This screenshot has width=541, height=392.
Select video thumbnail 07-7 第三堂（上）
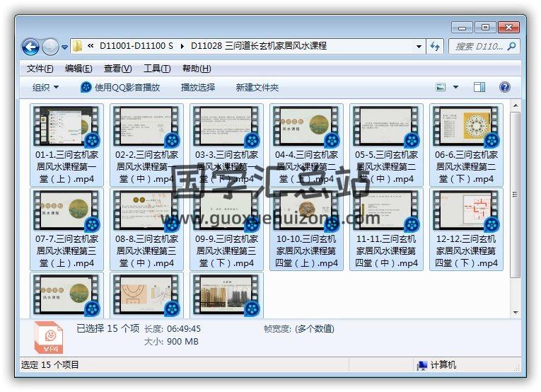coord(66,210)
